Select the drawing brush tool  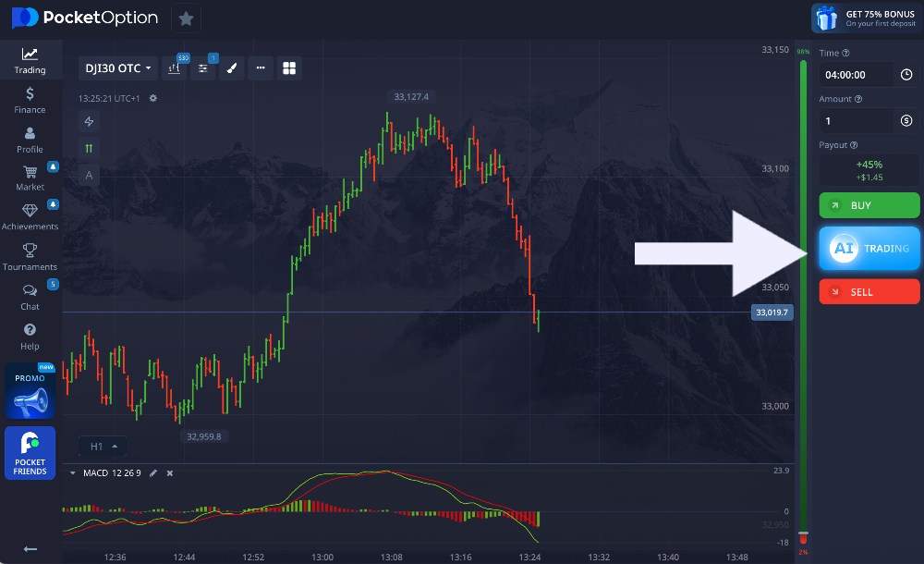tap(232, 67)
